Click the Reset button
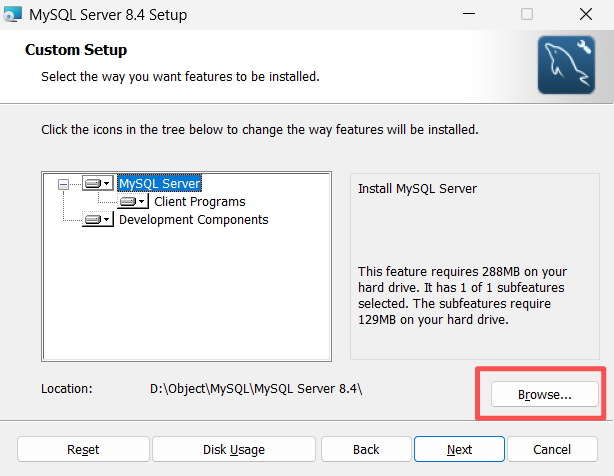 coord(82,450)
